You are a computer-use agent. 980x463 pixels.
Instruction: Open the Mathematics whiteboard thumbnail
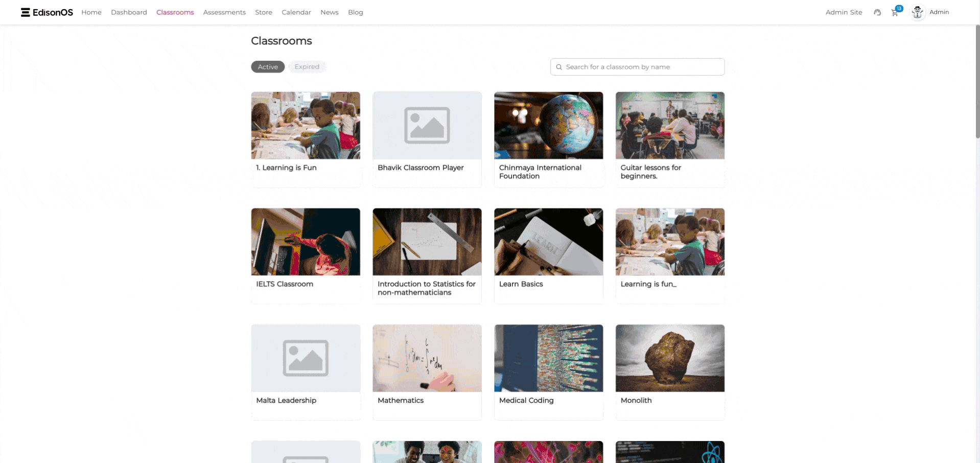pos(427,358)
